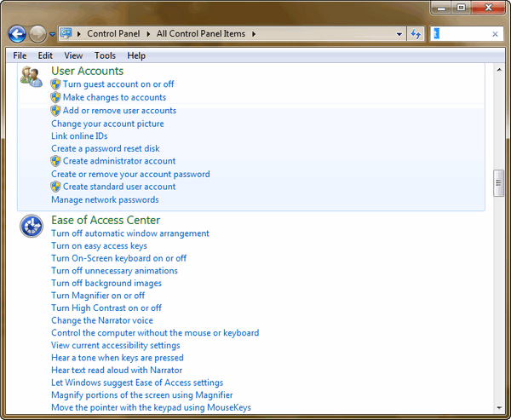Screen dimensions: 511x420
Task: Click the Forward navigation arrow button
Action: [37, 34]
